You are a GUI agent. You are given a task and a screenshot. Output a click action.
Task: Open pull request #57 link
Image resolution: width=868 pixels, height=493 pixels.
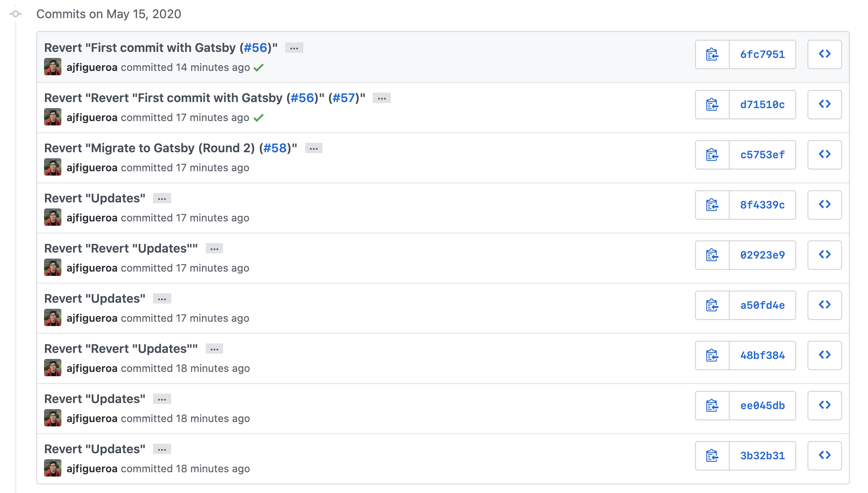344,98
